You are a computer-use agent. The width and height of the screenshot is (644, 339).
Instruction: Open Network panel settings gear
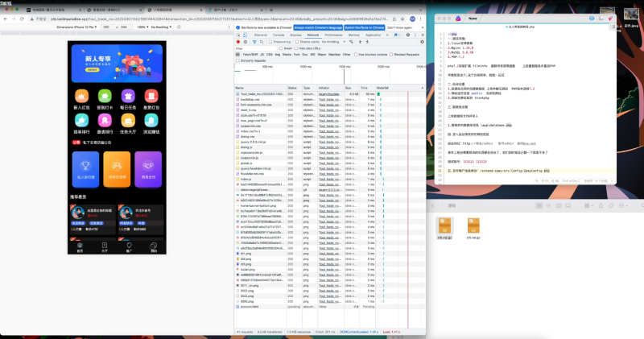[x=422, y=42]
